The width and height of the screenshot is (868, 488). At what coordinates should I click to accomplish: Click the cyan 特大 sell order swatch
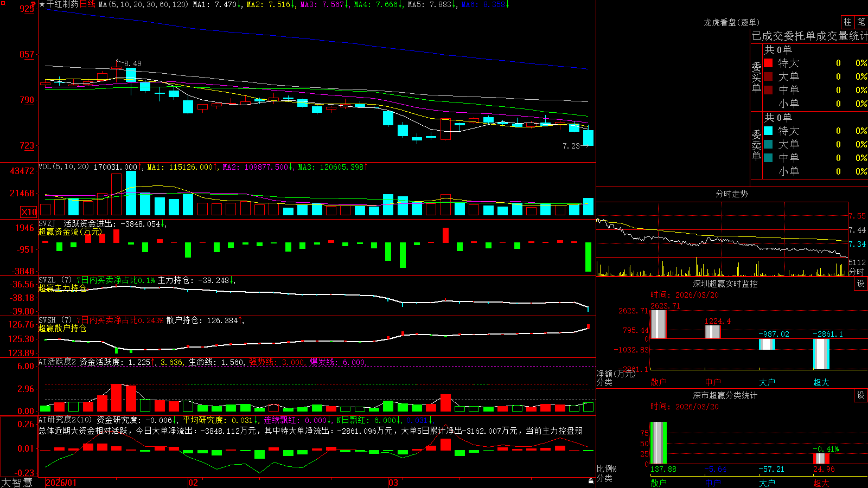pos(768,131)
